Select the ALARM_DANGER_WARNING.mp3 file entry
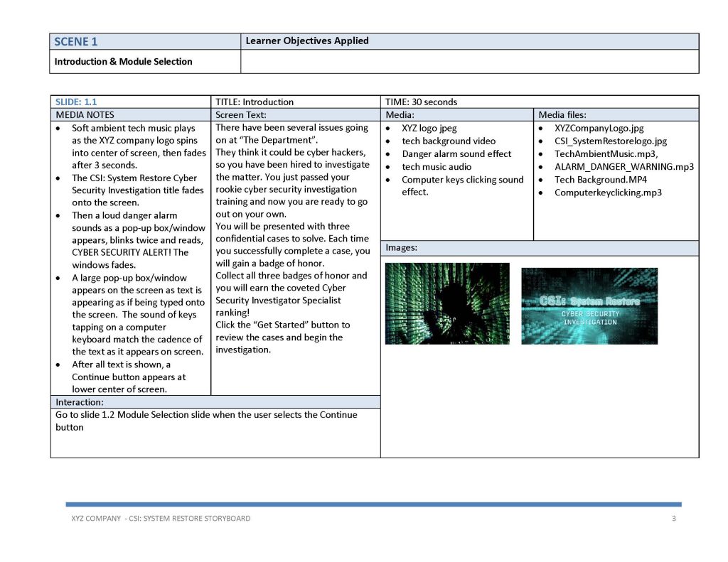Viewport: 728px width, 562px height. click(x=623, y=167)
